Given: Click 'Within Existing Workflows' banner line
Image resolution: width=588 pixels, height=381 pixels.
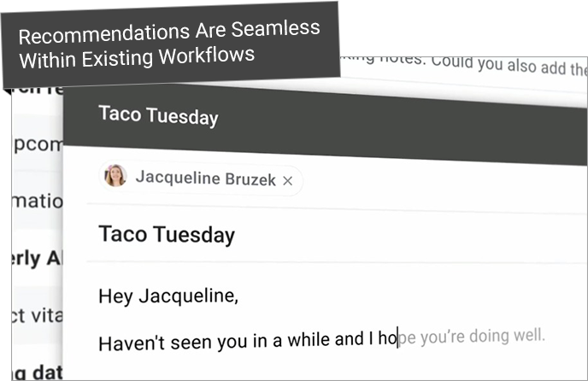Looking at the screenshot, I should coord(137,57).
